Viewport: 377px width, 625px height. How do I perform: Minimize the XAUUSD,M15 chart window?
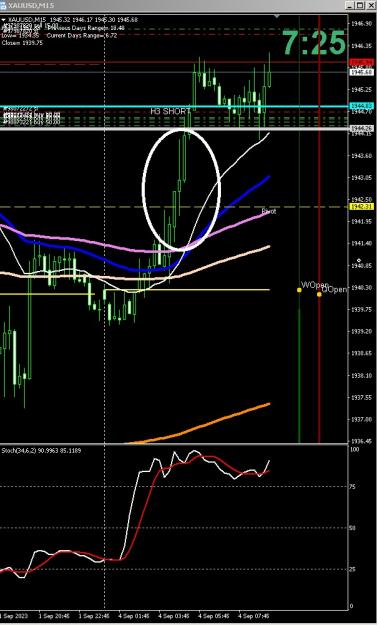pos(350,6)
